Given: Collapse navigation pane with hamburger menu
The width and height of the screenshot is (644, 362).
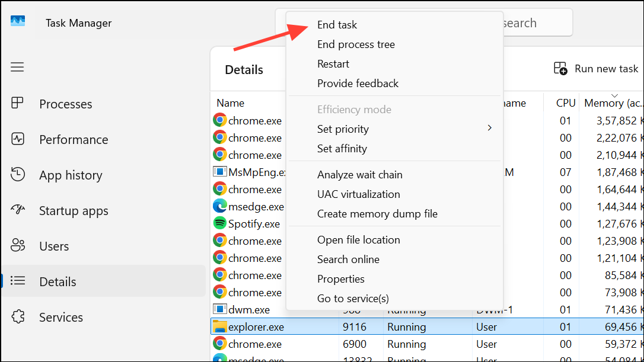Looking at the screenshot, I should 17,67.
